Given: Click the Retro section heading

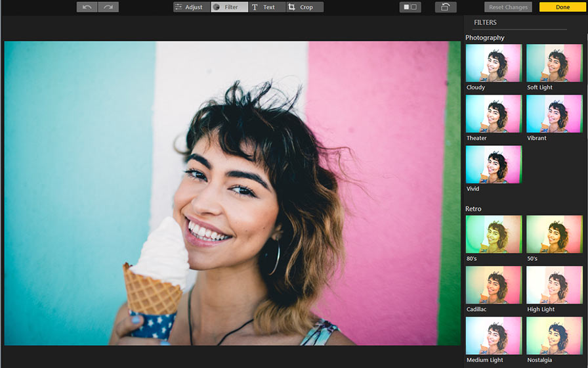Looking at the screenshot, I should [473, 209].
